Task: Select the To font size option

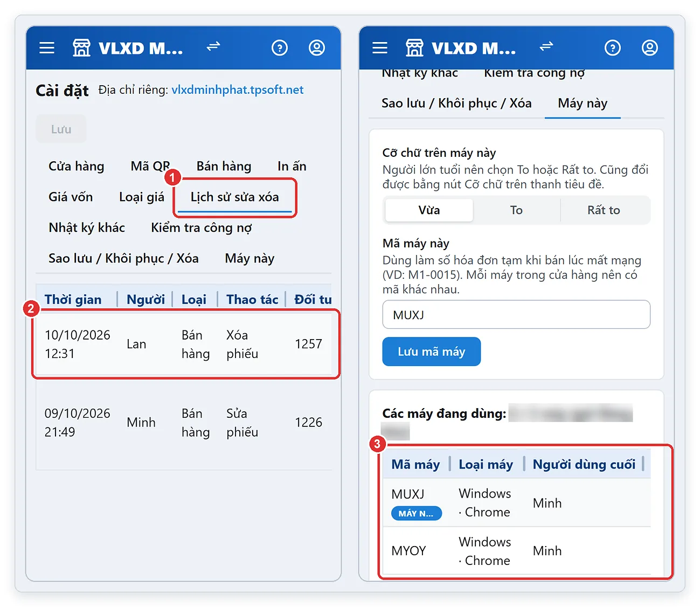Action: [x=516, y=210]
